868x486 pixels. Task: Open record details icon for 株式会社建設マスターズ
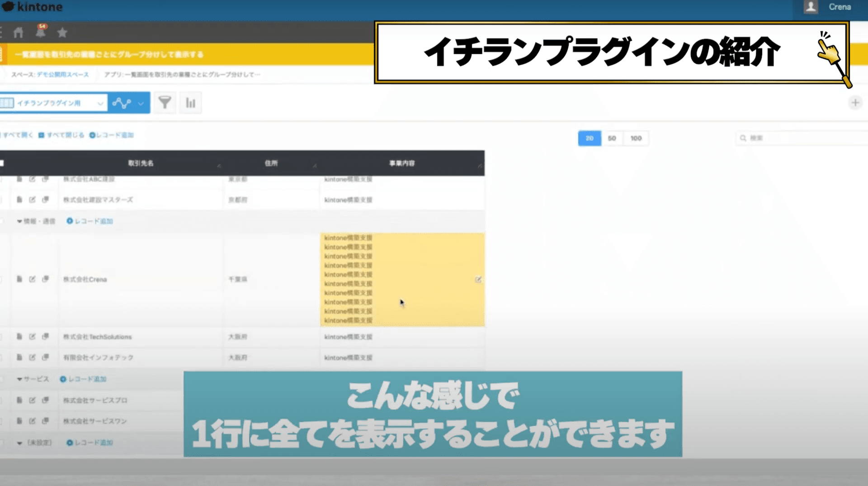click(19, 200)
